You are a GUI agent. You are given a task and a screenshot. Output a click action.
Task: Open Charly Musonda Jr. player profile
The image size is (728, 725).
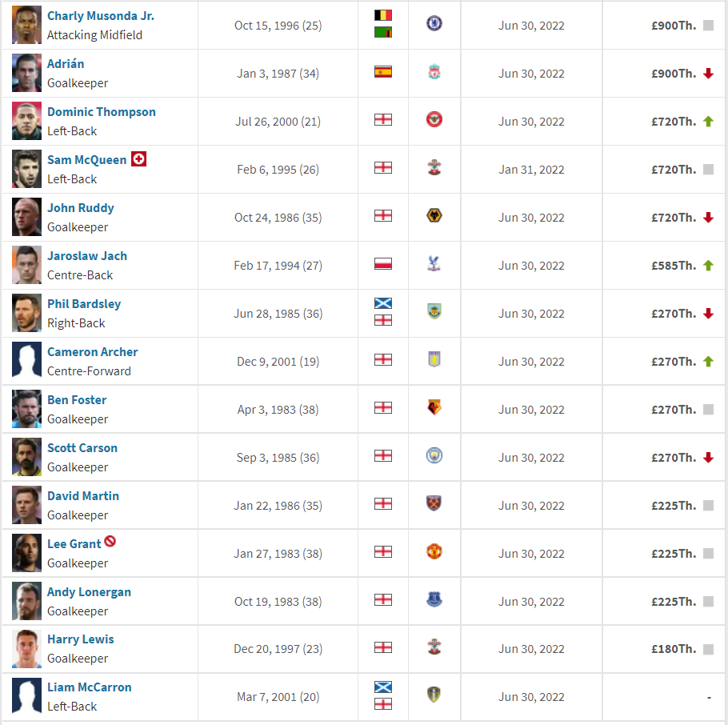[101, 16]
